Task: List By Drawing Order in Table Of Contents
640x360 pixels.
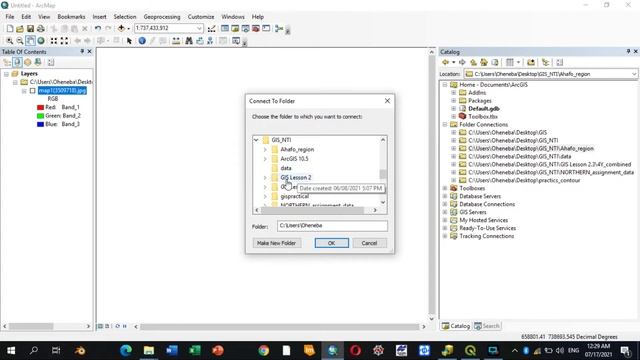Action: tap(7, 62)
